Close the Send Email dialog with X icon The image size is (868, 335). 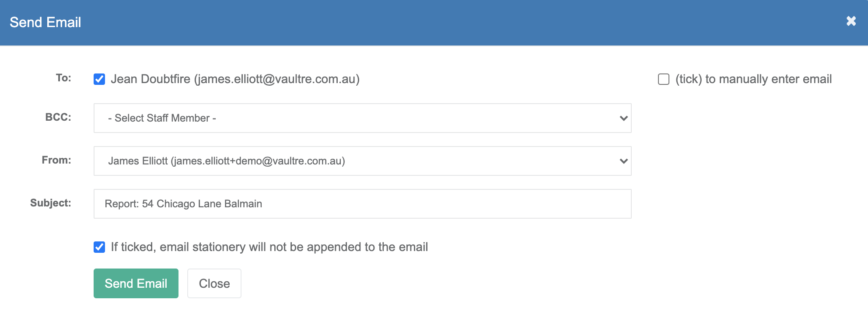click(851, 21)
